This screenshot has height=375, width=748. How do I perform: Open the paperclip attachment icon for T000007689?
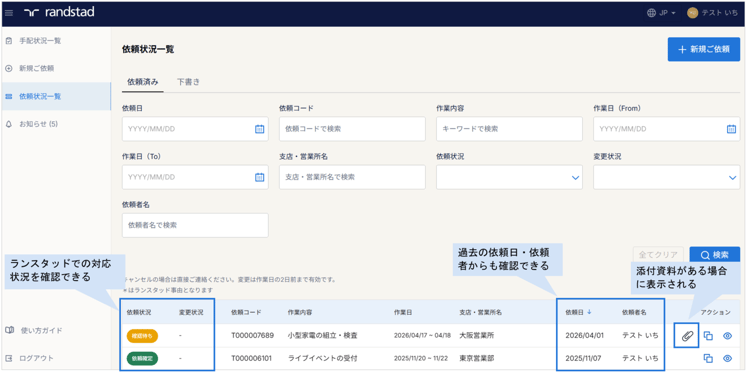[x=687, y=336]
